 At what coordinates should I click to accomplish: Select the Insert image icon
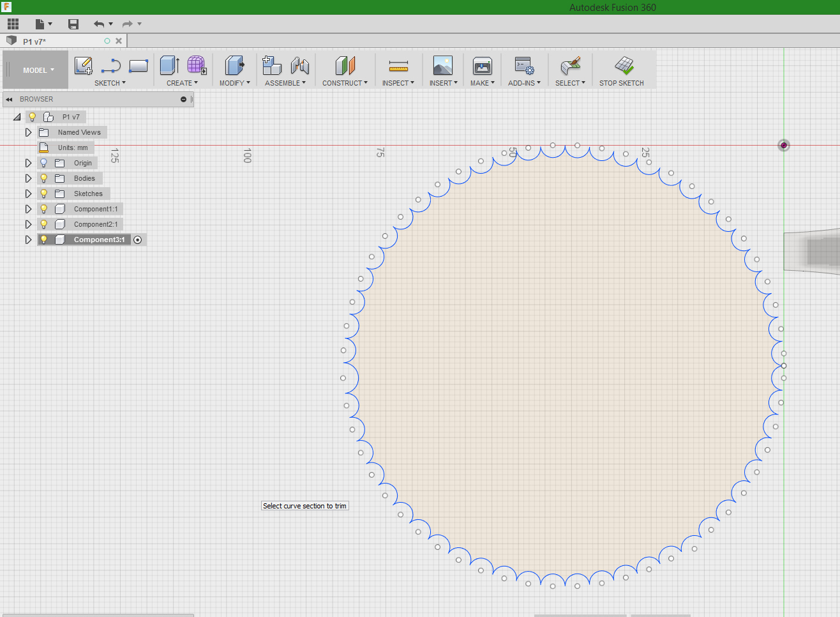(443, 65)
